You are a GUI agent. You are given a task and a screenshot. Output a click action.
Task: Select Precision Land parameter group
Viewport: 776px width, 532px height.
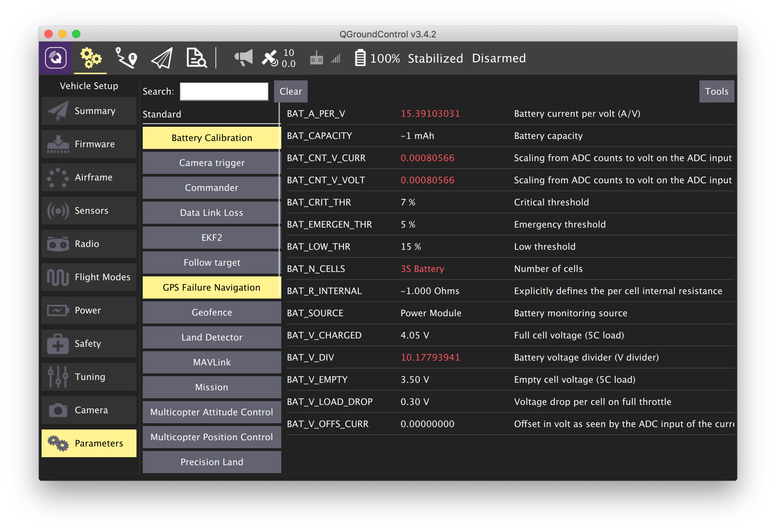tap(212, 462)
